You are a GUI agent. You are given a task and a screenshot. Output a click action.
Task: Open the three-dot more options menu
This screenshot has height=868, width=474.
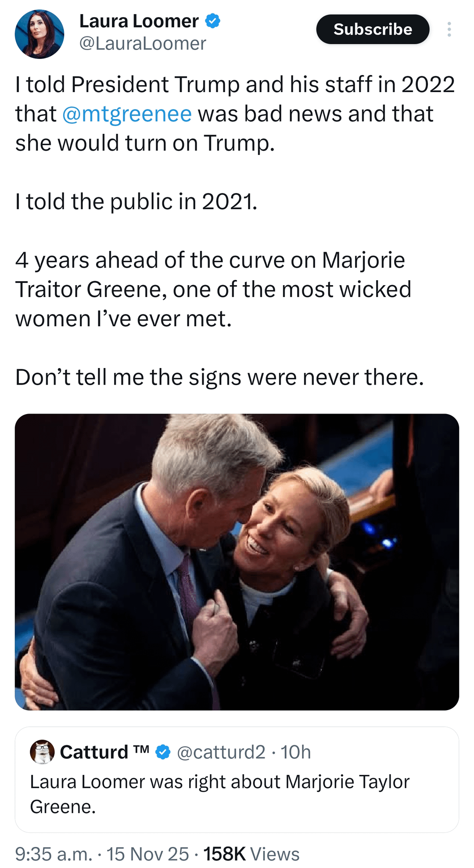click(449, 29)
